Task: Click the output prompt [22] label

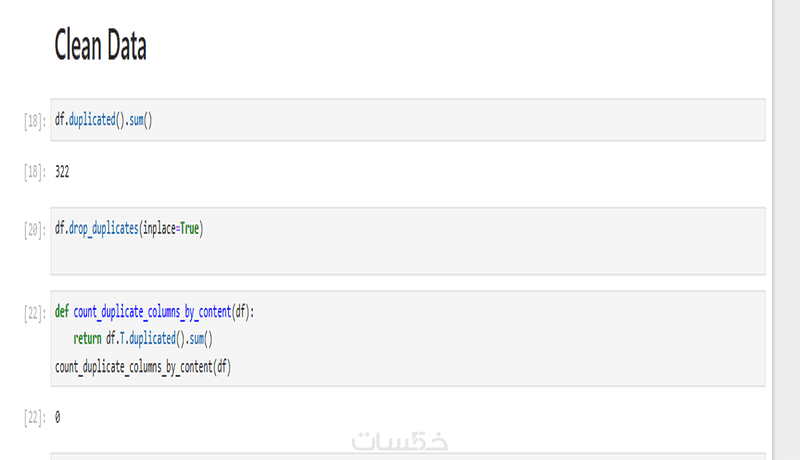Action: (x=35, y=418)
